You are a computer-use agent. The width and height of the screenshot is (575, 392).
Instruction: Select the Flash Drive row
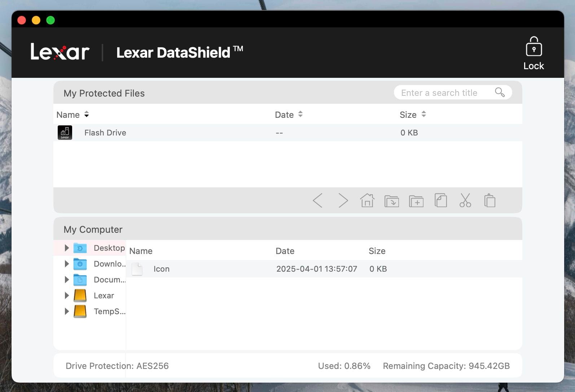(288, 133)
